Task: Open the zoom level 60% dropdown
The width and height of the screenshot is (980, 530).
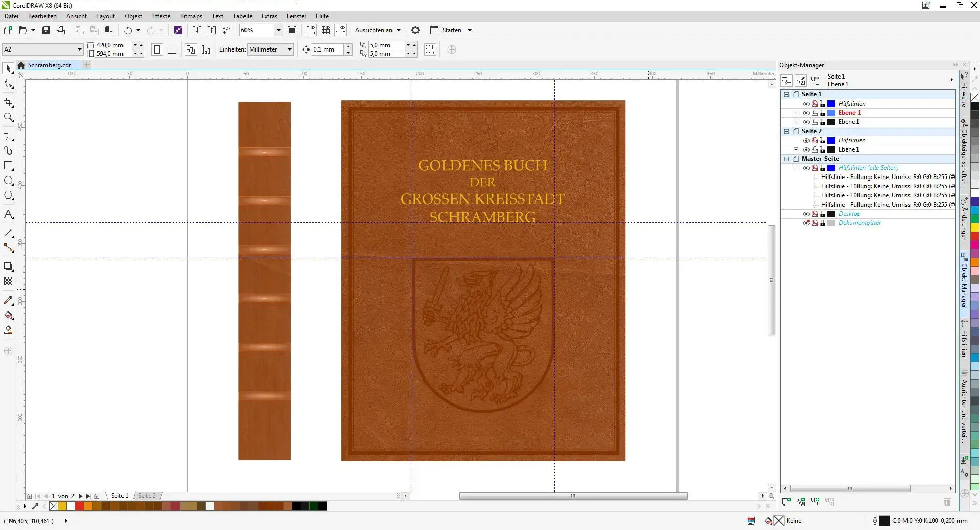Action: click(278, 30)
